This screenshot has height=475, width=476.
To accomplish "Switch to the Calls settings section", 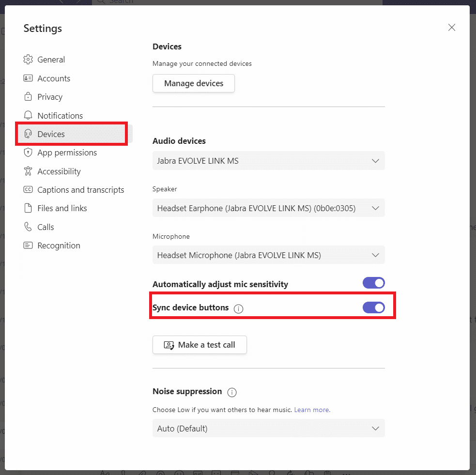I will (46, 227).
